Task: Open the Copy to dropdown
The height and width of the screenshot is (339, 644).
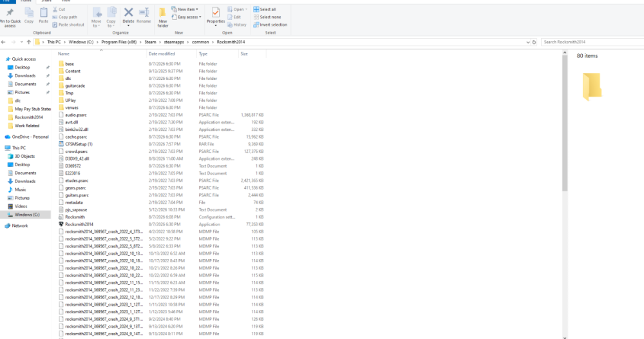Action: (x=111, y=17)
